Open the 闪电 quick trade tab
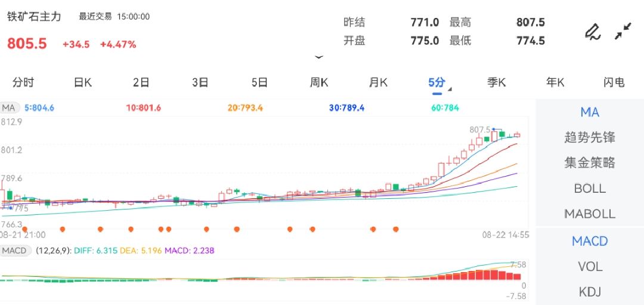Screen dimensions: 644x305 pos(614,83)
